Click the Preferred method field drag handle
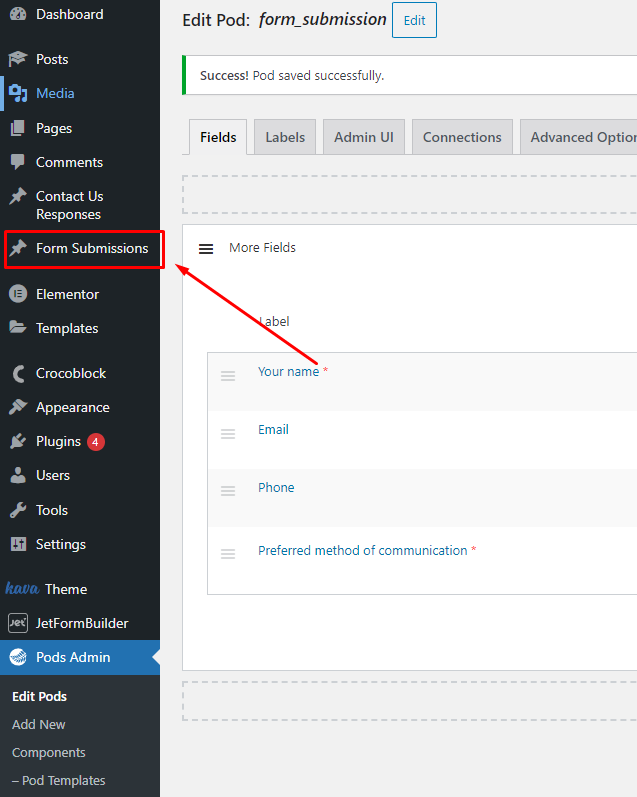The width and height of the screenshot is (637, 797). tap(228, 554)
